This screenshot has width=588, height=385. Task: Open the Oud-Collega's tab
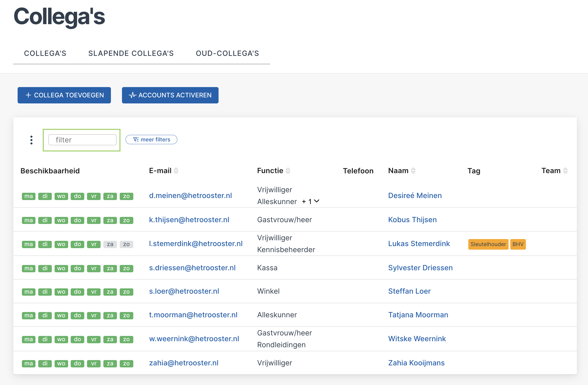[227, 53]
